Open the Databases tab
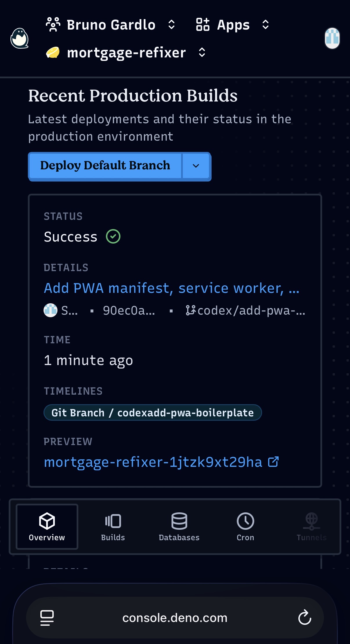 [179, 527]
